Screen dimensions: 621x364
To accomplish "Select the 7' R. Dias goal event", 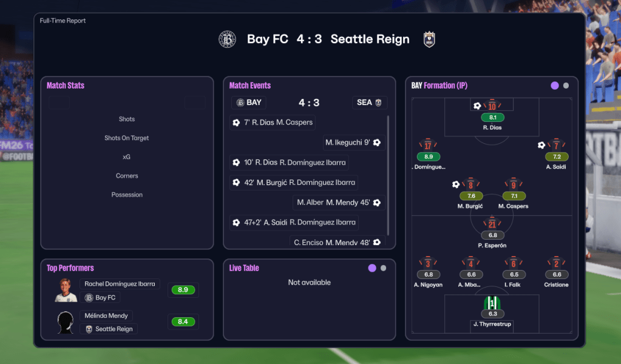I will (272, 123).
